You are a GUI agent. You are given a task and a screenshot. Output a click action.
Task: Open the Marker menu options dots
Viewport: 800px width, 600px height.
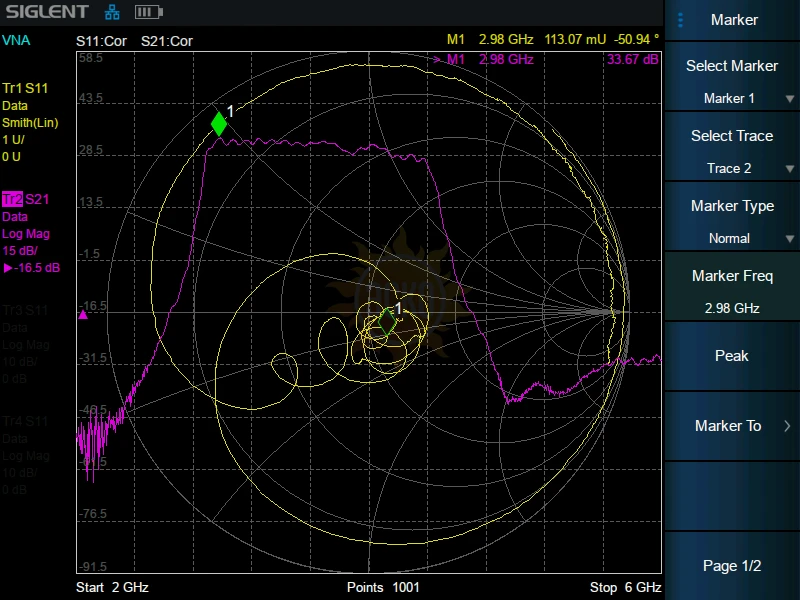pyautogui.click(x=680, y=20)
